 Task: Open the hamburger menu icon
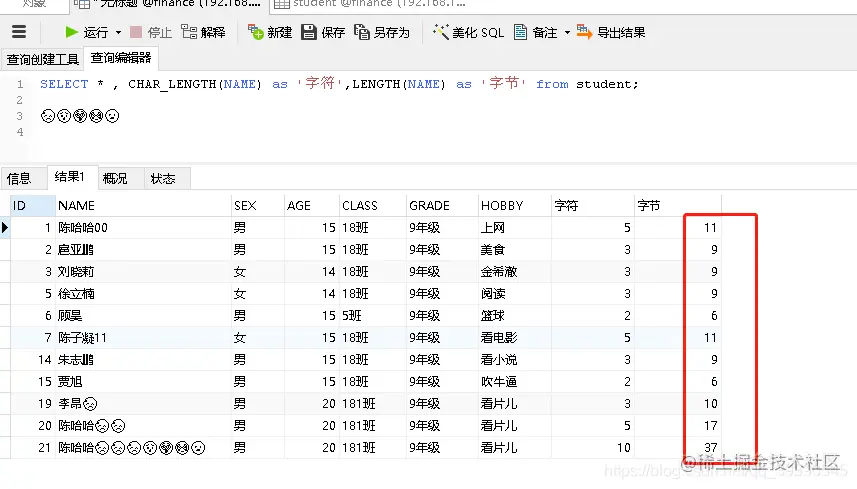[x=19, y=32]
